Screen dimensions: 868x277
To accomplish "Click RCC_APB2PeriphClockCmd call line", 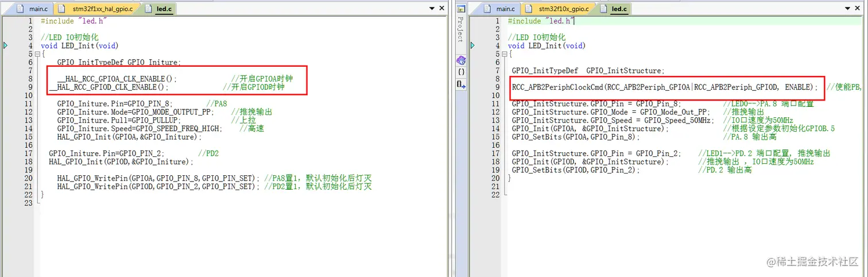I will [665, 87].
